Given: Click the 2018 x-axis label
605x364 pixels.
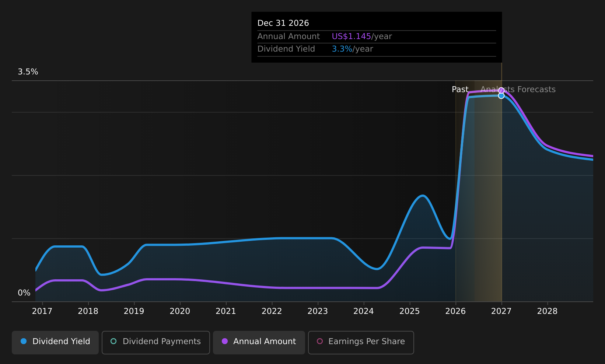Looking at the screenshot, I should (88, 311).
